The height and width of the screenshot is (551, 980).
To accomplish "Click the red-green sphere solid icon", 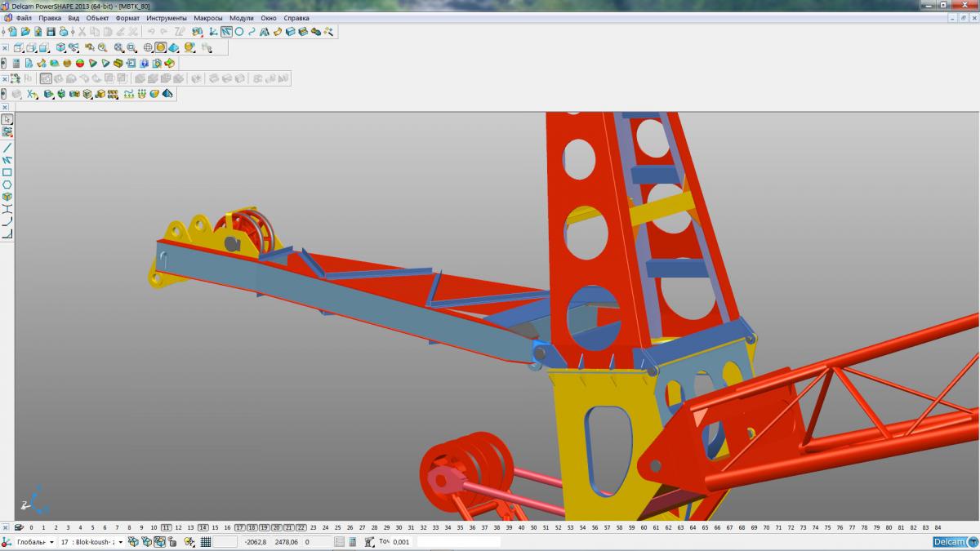I will [x=80, y=63].
